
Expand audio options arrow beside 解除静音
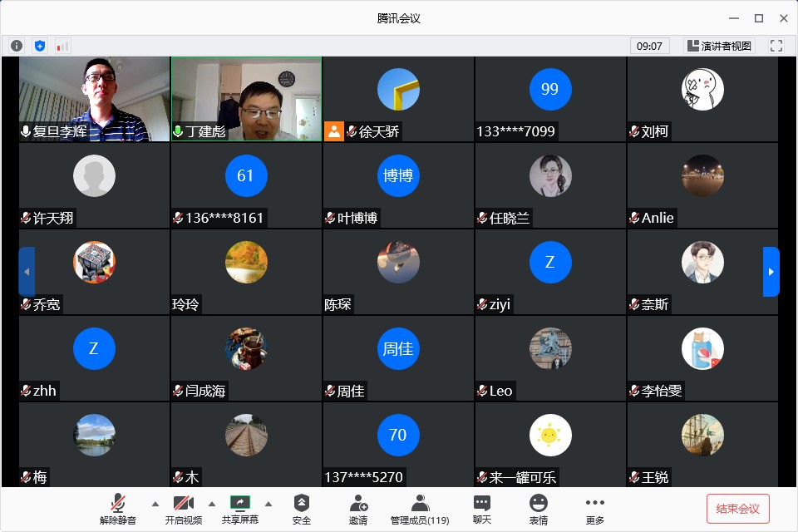click(155, 504)
